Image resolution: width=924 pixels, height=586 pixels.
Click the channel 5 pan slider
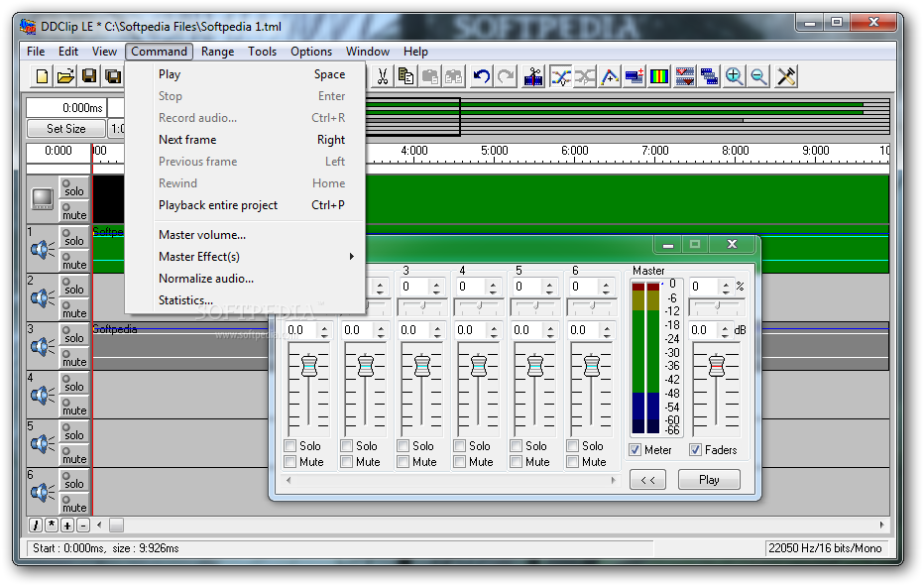(x=535, y=306)
